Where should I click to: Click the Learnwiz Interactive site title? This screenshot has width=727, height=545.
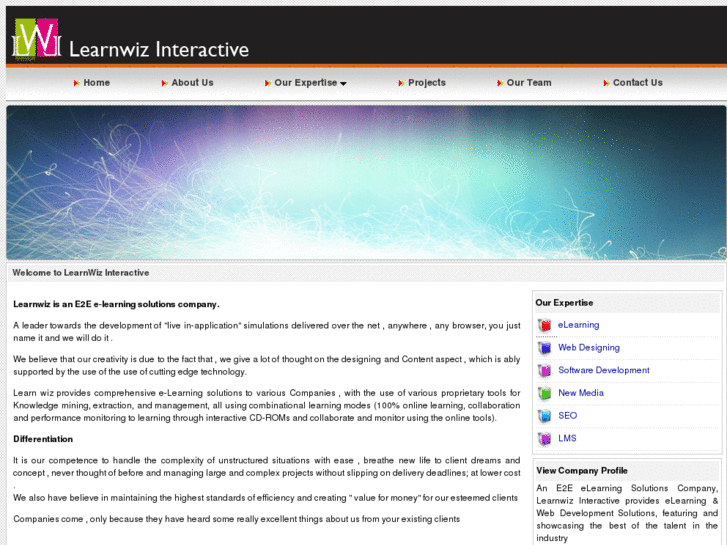(159, 49)
